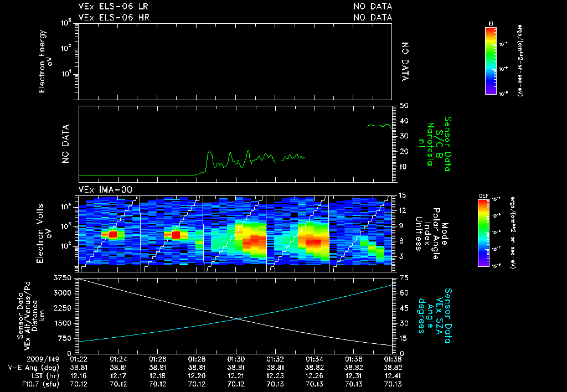Click the green B-field segment near 37 nT
Viewport: 567px width, 392px height.
coord(379,126)
